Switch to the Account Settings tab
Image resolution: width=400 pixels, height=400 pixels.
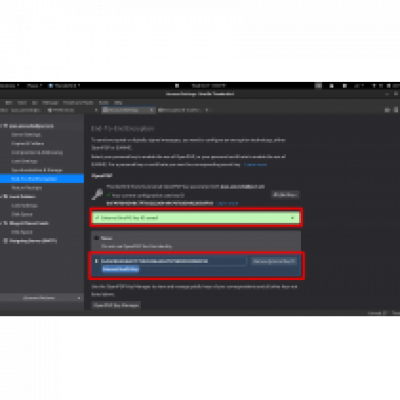[x=128, y=110]
